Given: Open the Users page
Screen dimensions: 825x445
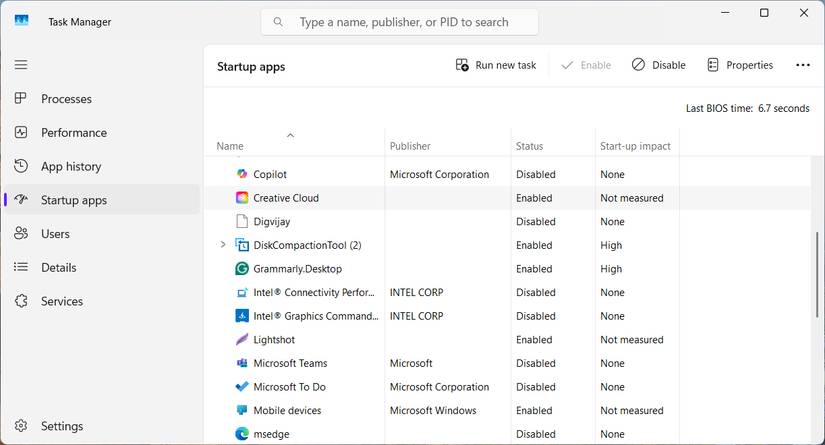Looking at the screenshot, I should pos(103,234).
